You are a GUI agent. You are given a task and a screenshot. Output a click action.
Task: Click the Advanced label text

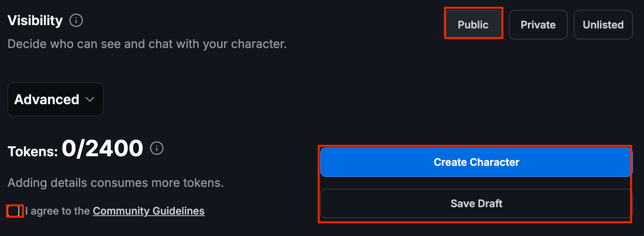coord(47,99)
